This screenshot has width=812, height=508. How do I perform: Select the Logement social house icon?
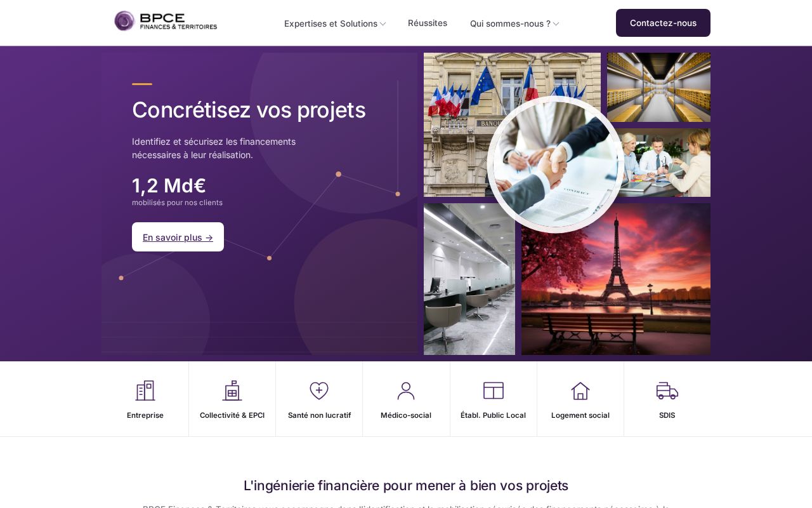click(580, 391)
